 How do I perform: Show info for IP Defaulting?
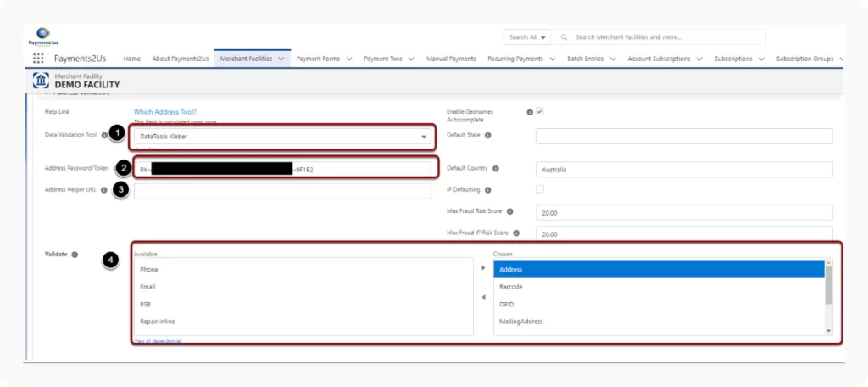[x=487, y=190]
